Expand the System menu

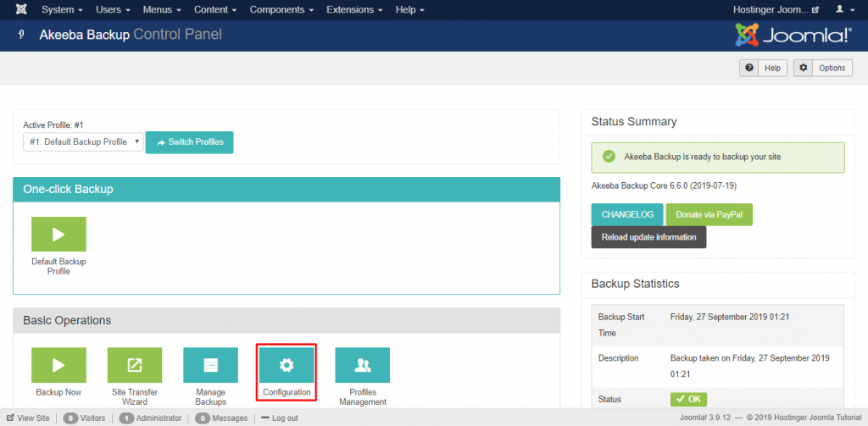62,9
